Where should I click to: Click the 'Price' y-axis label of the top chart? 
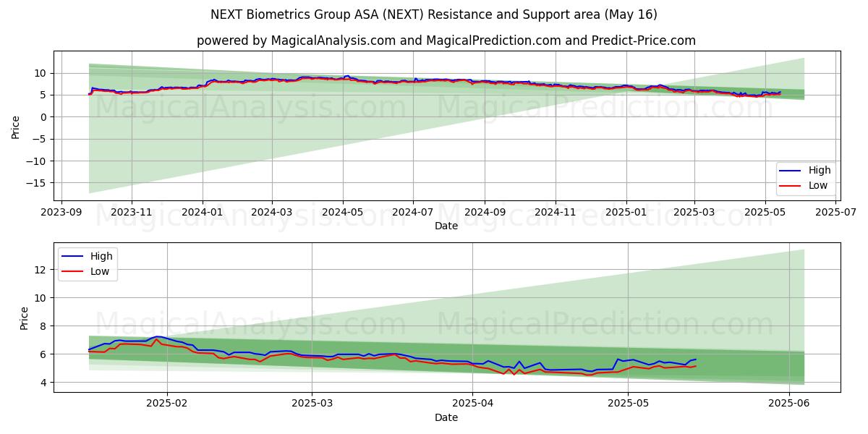[x=16, y=127]
